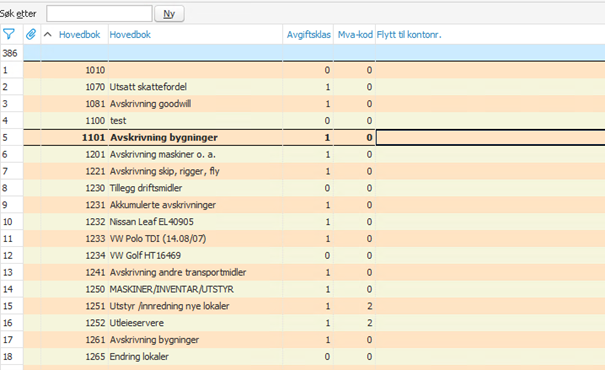The image size is (605, 370).
Task: Click the Mva-kod column header
Action: coord(355,35)
